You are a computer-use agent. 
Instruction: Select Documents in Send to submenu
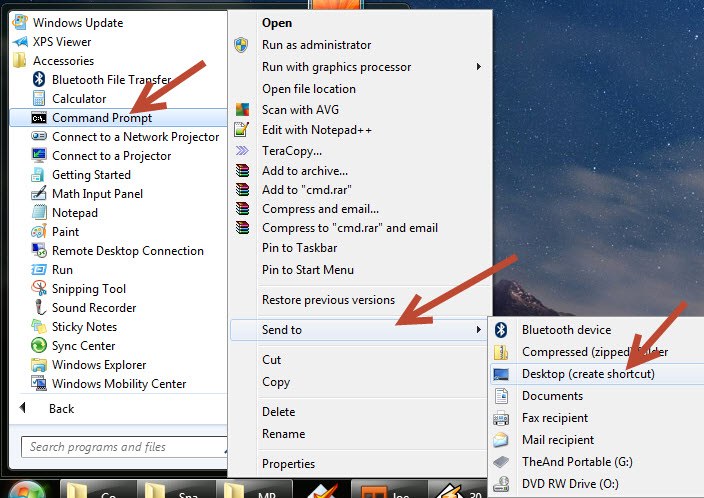(x=553, y=396)
